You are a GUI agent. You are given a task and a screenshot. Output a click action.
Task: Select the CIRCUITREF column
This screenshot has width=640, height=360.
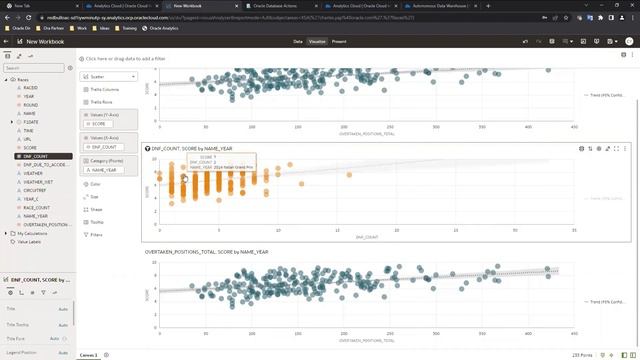point(34,191)
